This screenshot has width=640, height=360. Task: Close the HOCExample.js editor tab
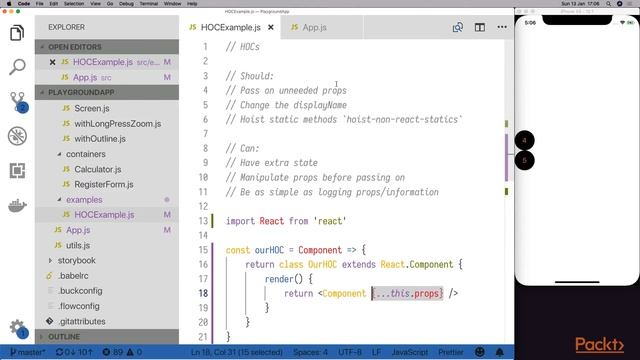click(x=271, y=27)
